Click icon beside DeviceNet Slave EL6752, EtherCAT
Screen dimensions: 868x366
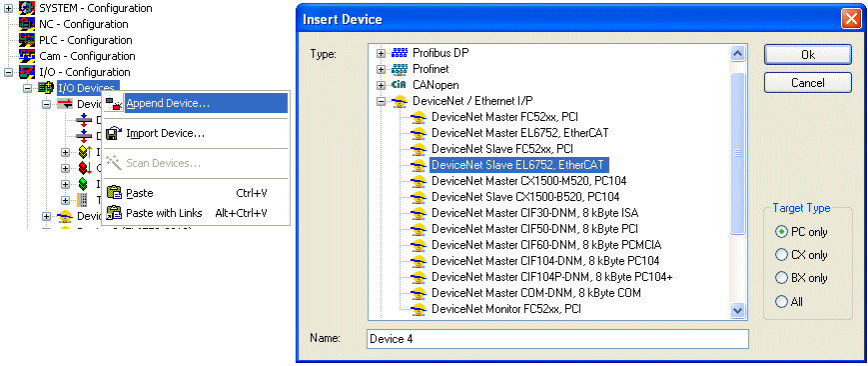click(420, 165)
